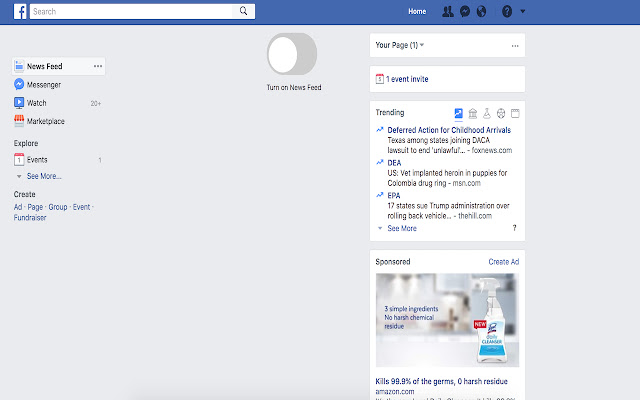
Task: Open the Messenger icon in the top bar
Action: point(464,11)
